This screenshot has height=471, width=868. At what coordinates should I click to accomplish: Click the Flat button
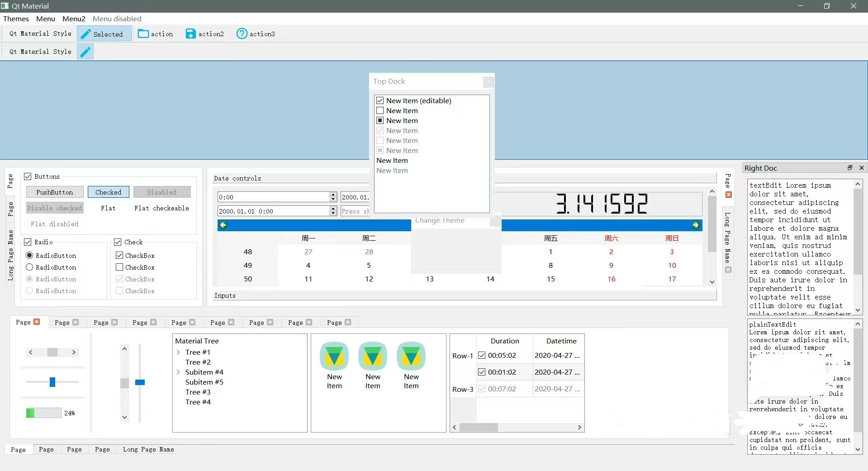pyautogui.click(x=108, y=208)
